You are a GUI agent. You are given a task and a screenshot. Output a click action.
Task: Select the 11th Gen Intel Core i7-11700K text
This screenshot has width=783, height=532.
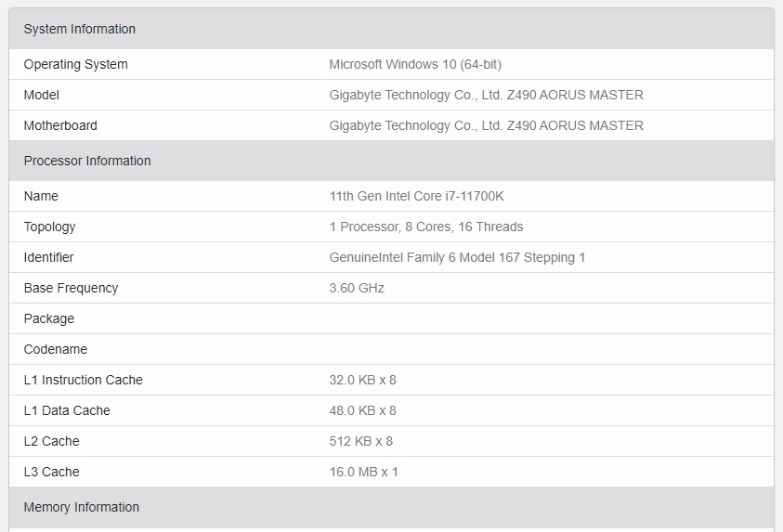coord(416,196)
